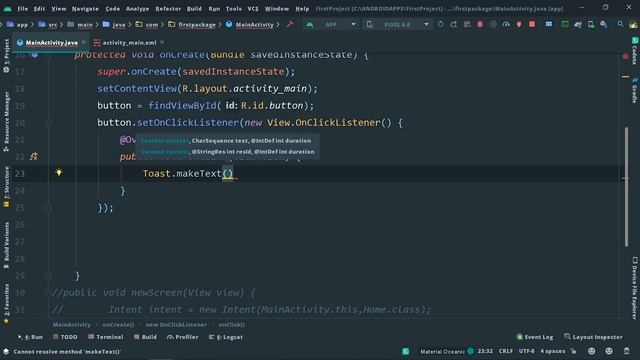This screenshot has height=360, width=640.
Task: Click the Debug app red bug icon
Action: pos(480,24)
